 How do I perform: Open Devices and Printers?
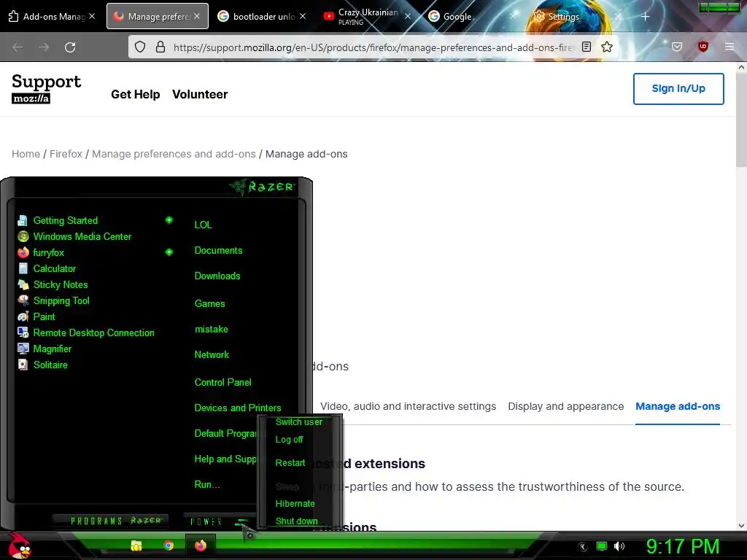pos(238,408)
